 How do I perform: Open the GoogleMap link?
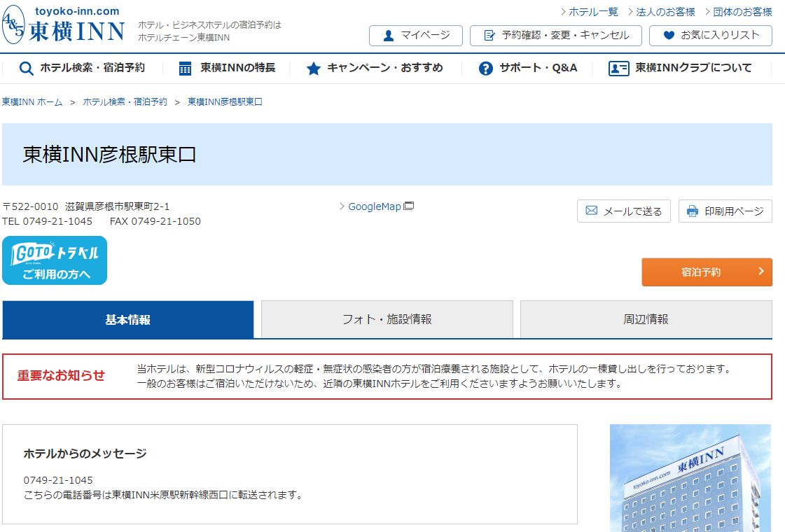(375, 206)
